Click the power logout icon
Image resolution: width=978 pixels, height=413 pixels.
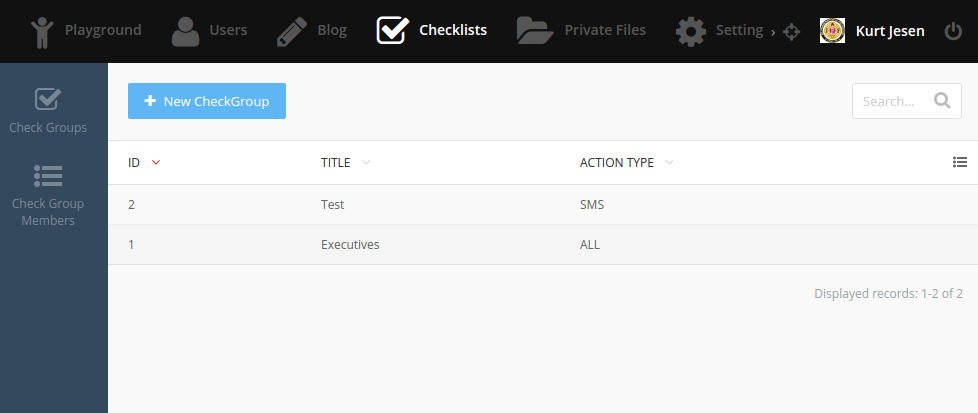click(x=953, y=31)
